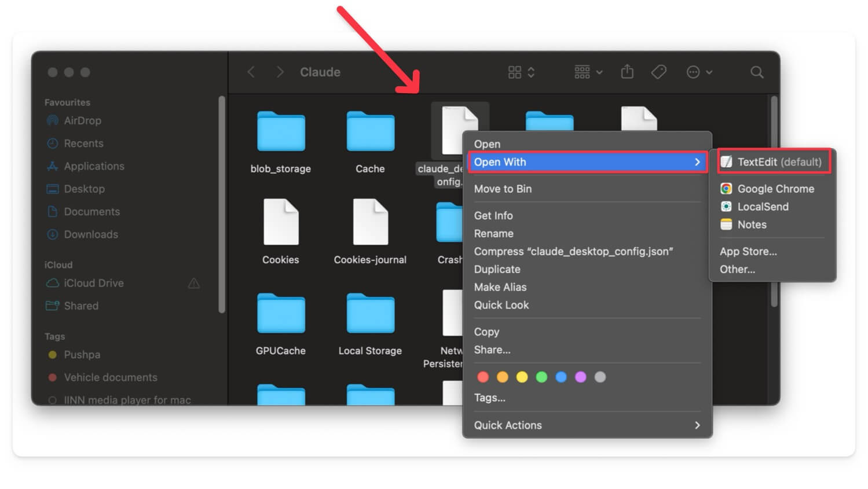Apply the gray tag color
Screen dimensions: 868x489
[x=600, y=377]
